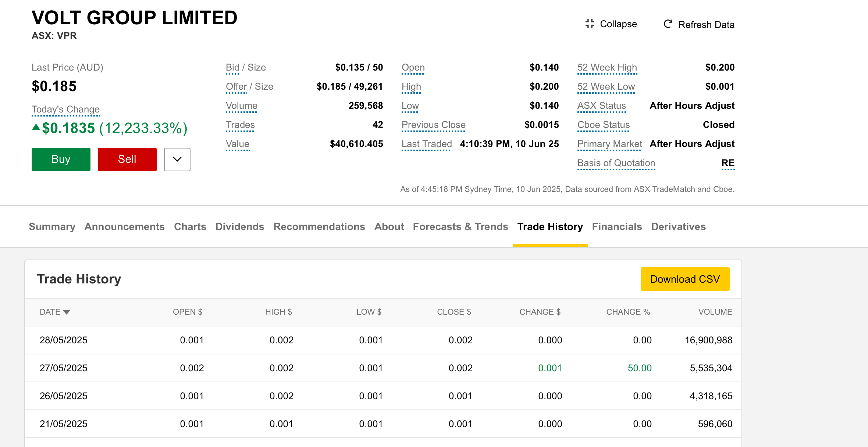The width and height of the screenshot is (868, 447).
Task: Click the OPEN $ column header
Action: tap(188, 312)
